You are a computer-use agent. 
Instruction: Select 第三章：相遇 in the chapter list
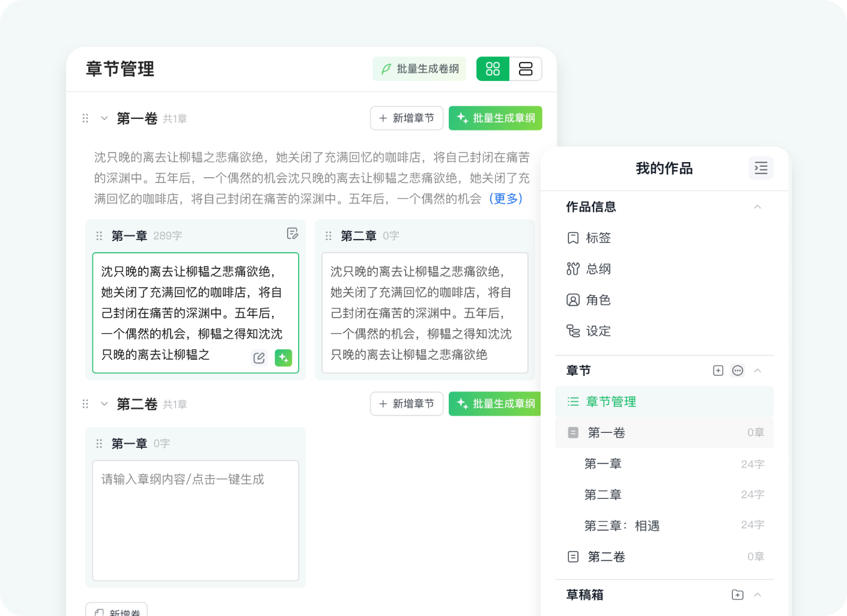click(622, 525)
